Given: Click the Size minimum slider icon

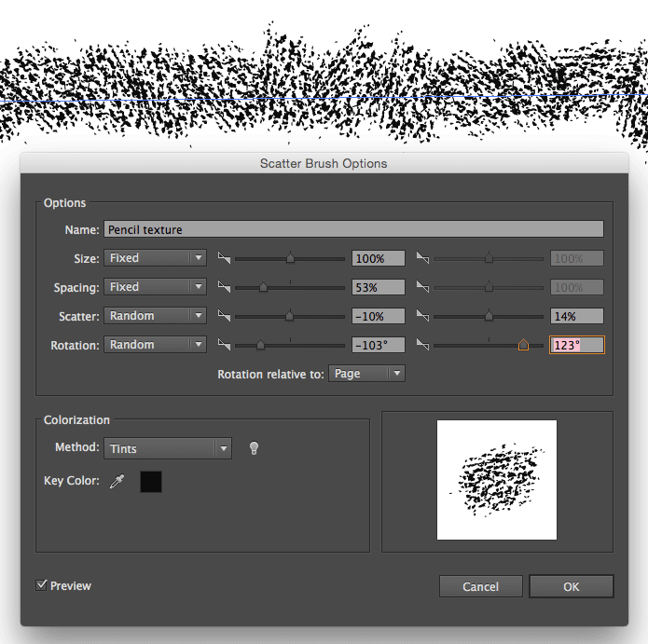Looking at the screenshot, I should click(223, 258).
